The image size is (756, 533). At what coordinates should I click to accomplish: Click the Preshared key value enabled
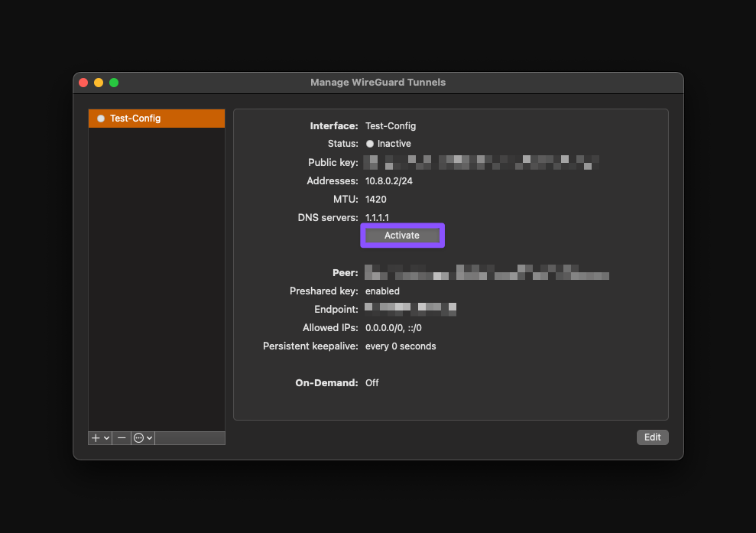(x=382, y=291)
